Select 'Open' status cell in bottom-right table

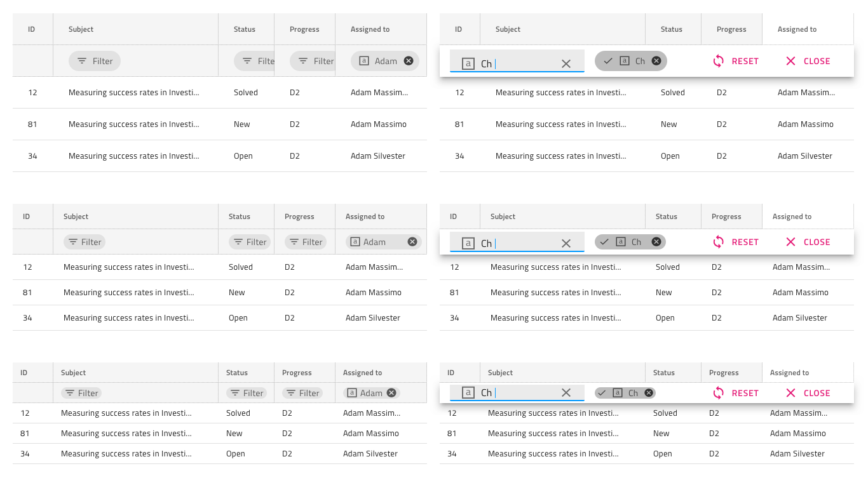tap(663, 454)
